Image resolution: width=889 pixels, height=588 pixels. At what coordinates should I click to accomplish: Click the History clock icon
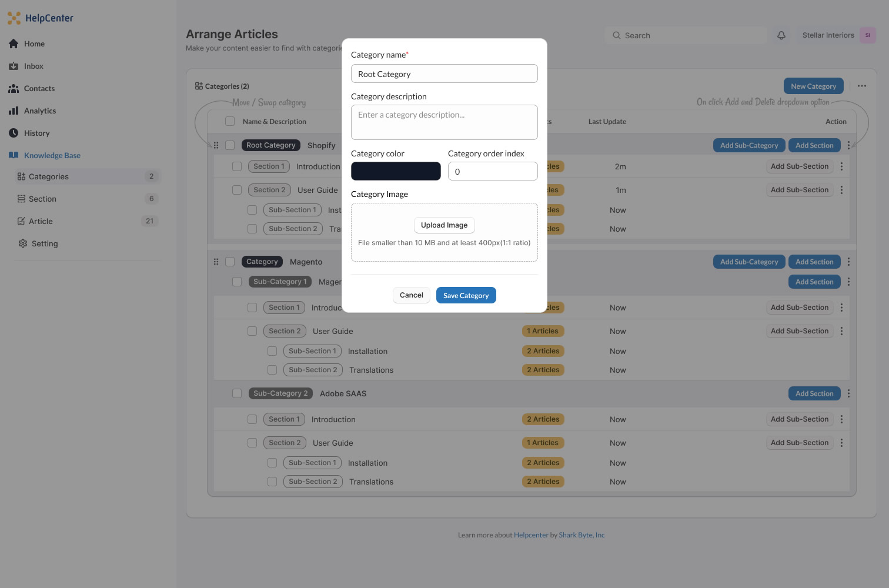(14, 133)
